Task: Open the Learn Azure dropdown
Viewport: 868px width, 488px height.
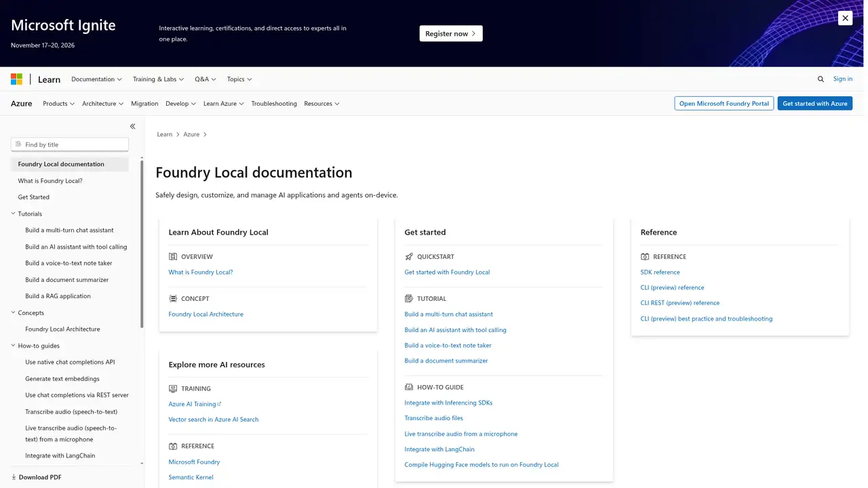Action: pos(223,104)
